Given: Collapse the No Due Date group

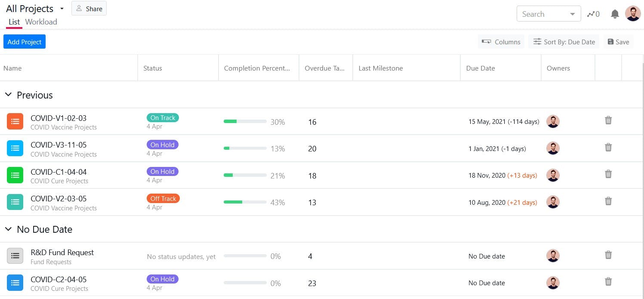Looking at the screenshot, I should coord(8,229).
